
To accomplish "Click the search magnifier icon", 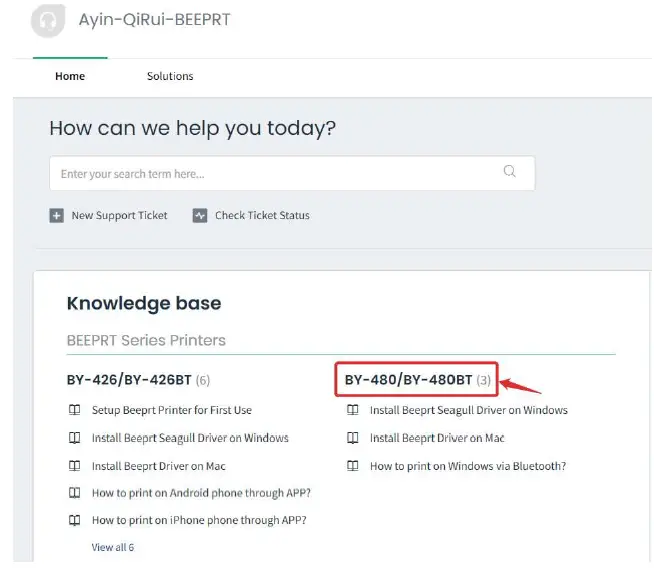I will (509, 172).
